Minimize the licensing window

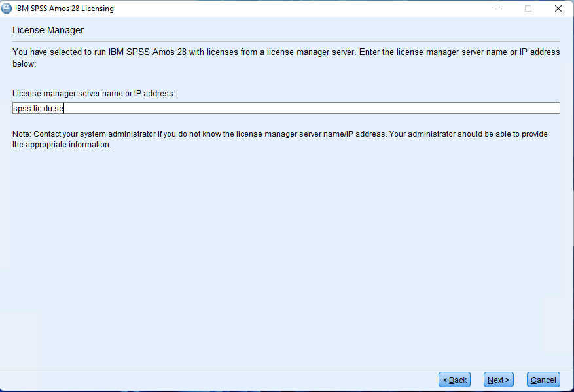tap(498, 9)
